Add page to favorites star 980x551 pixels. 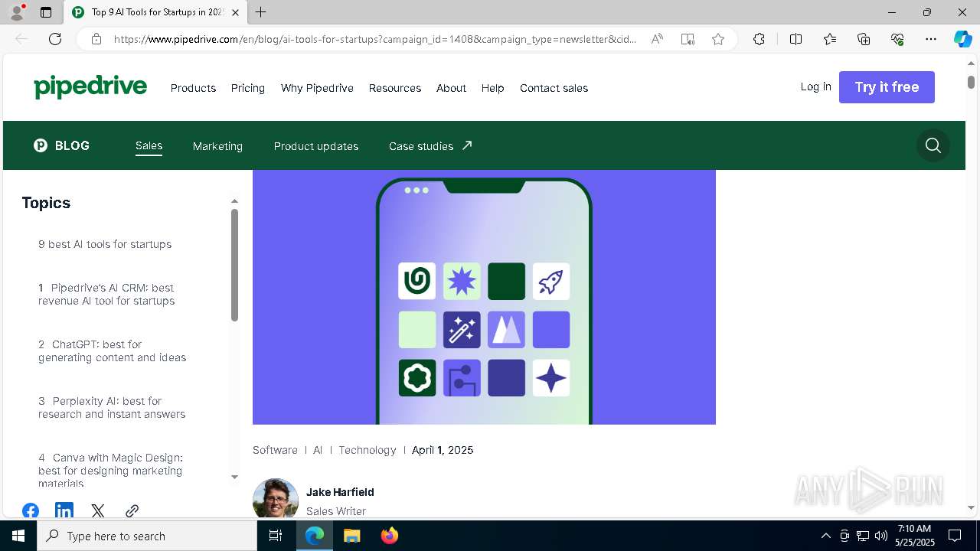click(718, 39)
